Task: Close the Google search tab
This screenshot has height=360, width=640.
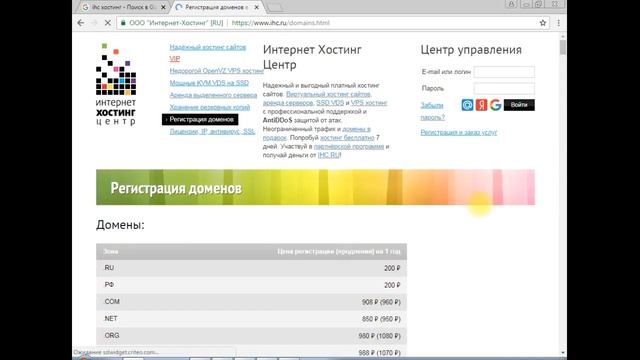Action: [x=163, y=7]
